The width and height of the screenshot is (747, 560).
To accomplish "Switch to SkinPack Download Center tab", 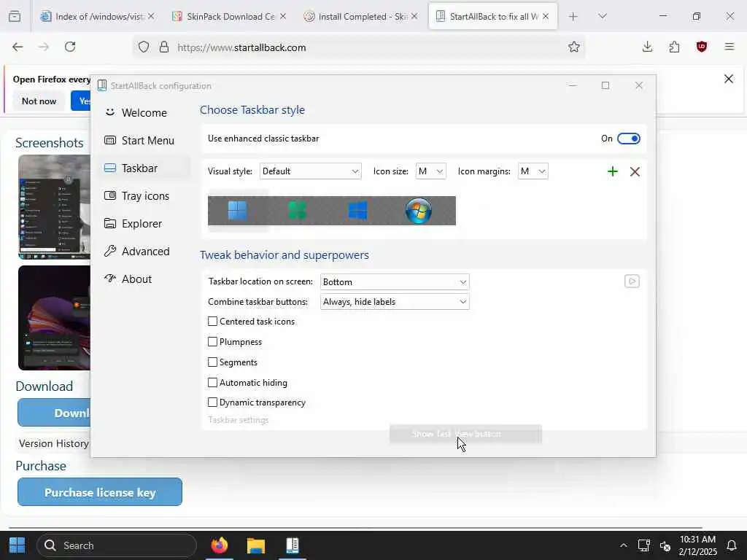I will [x=230, y=16].
